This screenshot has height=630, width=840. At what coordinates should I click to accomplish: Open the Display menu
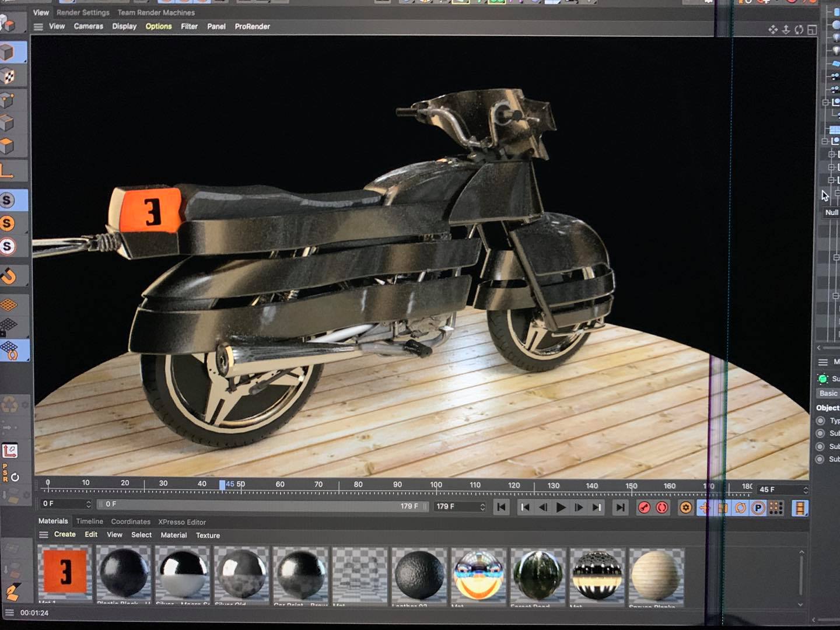click(x=124, y=26)
